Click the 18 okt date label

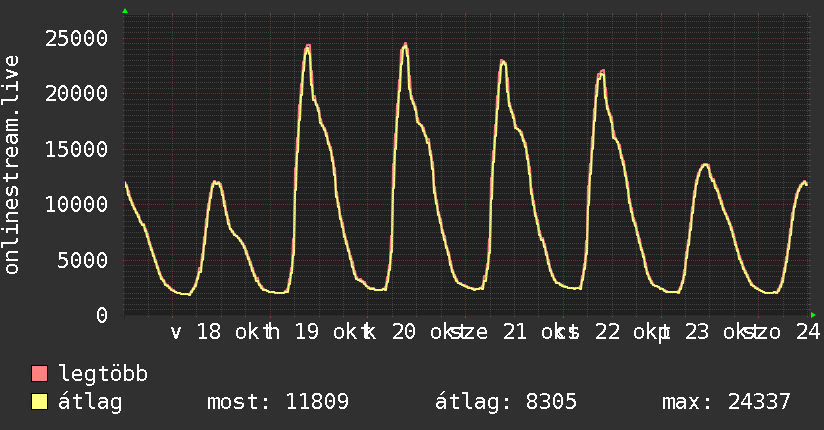[234, 332]
